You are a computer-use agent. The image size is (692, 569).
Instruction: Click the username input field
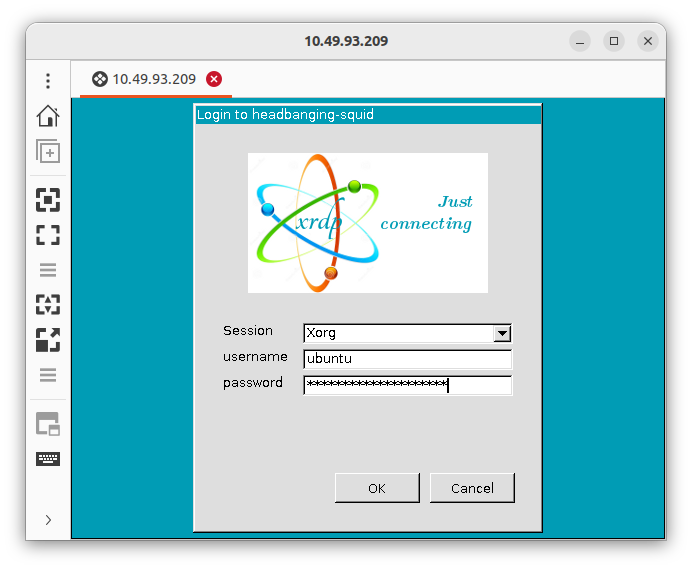407,359
